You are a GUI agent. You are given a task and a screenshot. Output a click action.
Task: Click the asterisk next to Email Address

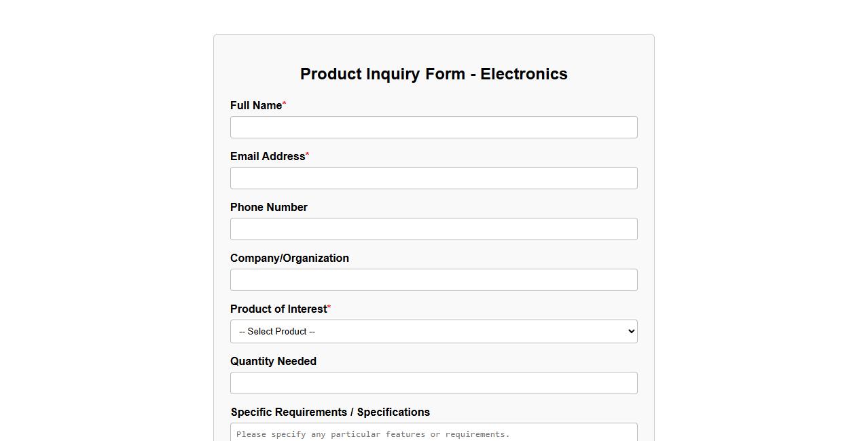[x=307, y=155]
